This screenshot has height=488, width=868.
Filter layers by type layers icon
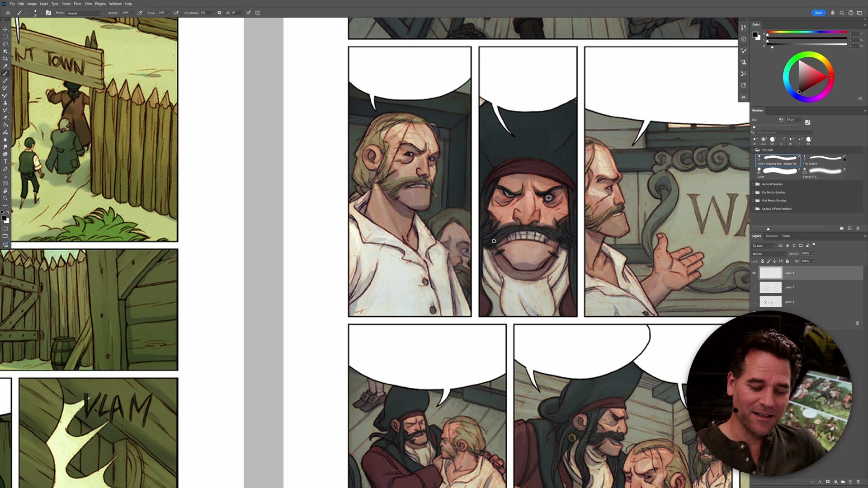(x=794, y=245)
